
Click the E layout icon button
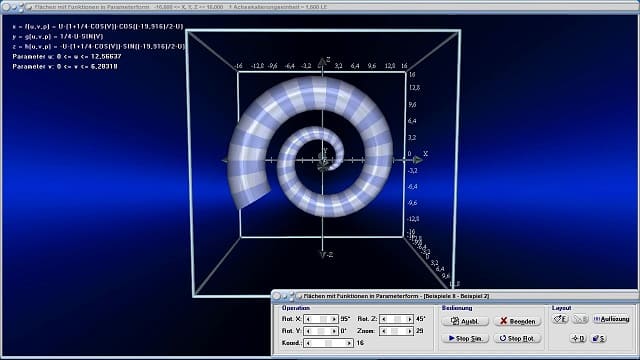(x=560, y=319)
